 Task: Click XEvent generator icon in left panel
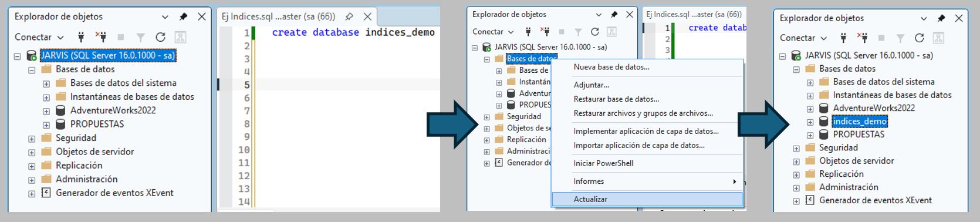(46, 193)
